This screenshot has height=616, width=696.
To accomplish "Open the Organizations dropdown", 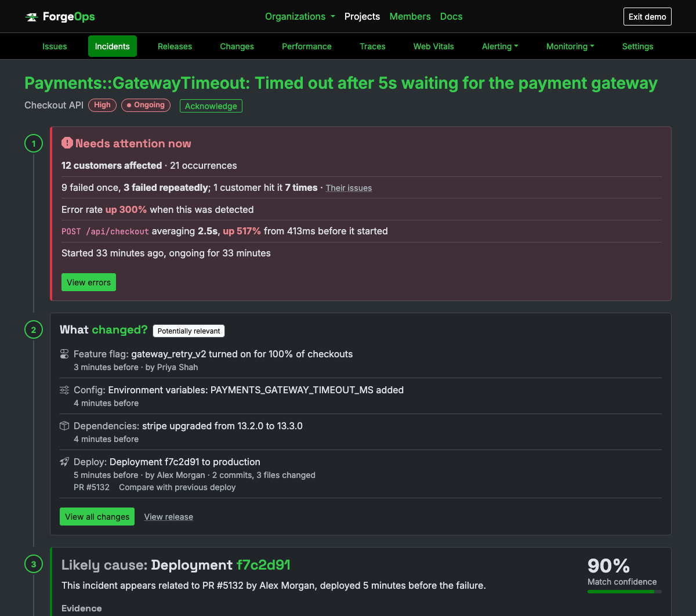I will (300, 16).
